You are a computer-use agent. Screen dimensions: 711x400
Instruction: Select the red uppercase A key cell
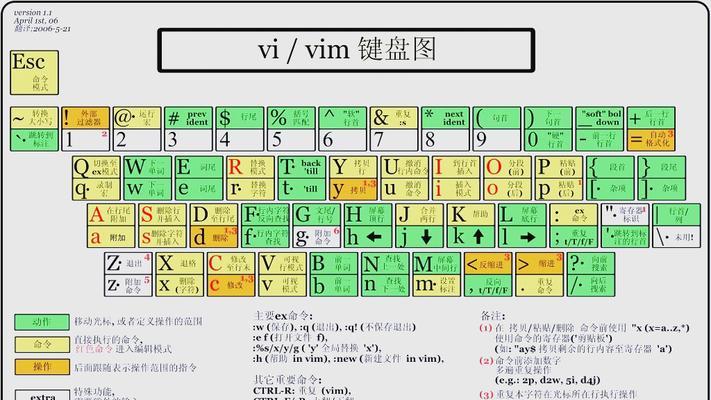[111, 215]
